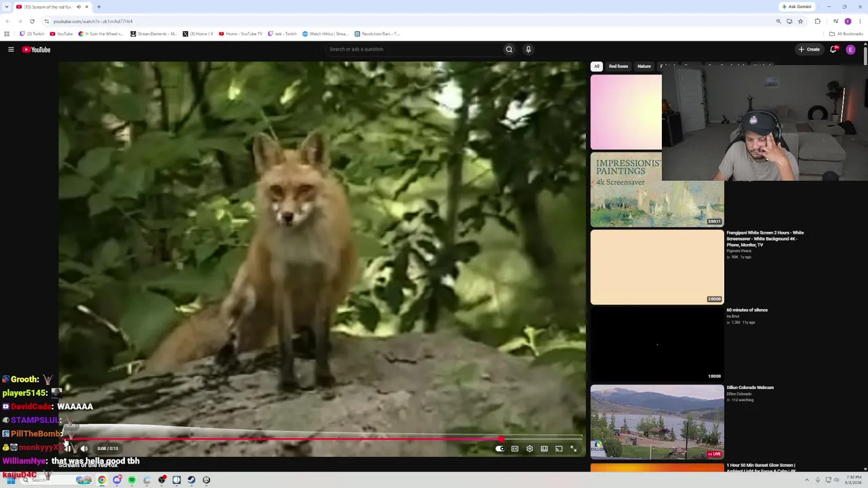Viewport: 868px width, 488px height.
Task: Toggle subtitles with the CC button
Action: (515, 449)
